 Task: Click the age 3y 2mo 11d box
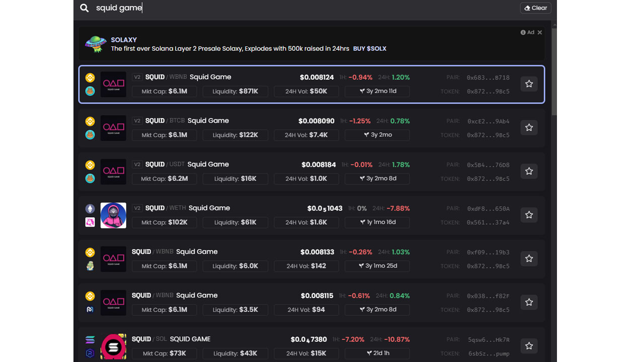coord(377,92)
